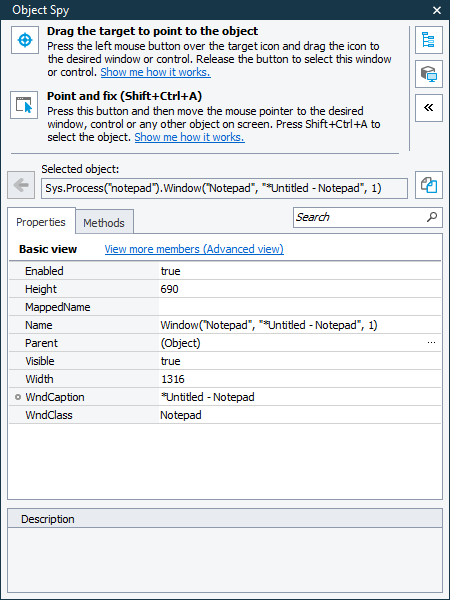Screen dimensions: 450x600
Task: Collapse panel with double chevron button
Action: pos(429,108)
